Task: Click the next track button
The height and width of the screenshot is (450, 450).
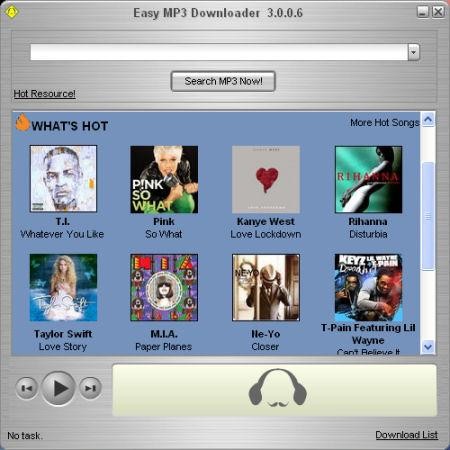Action: point(90,388)
